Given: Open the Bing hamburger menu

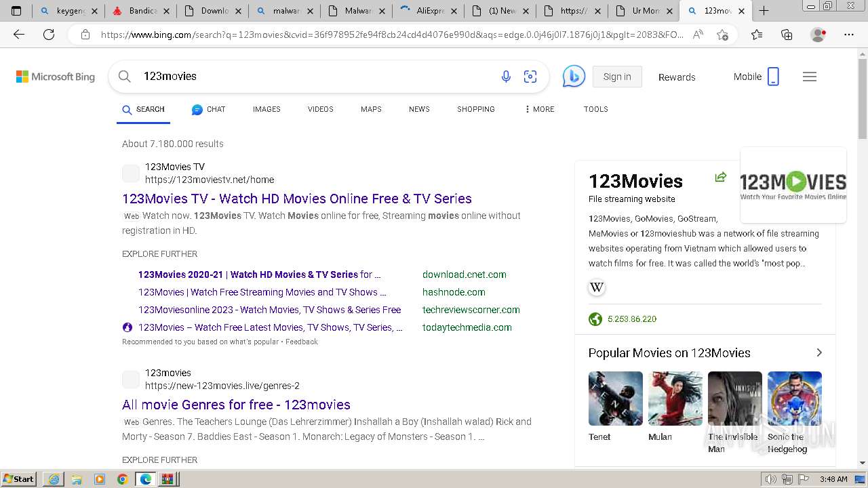Looking at the screenshot, I should 810,77.
